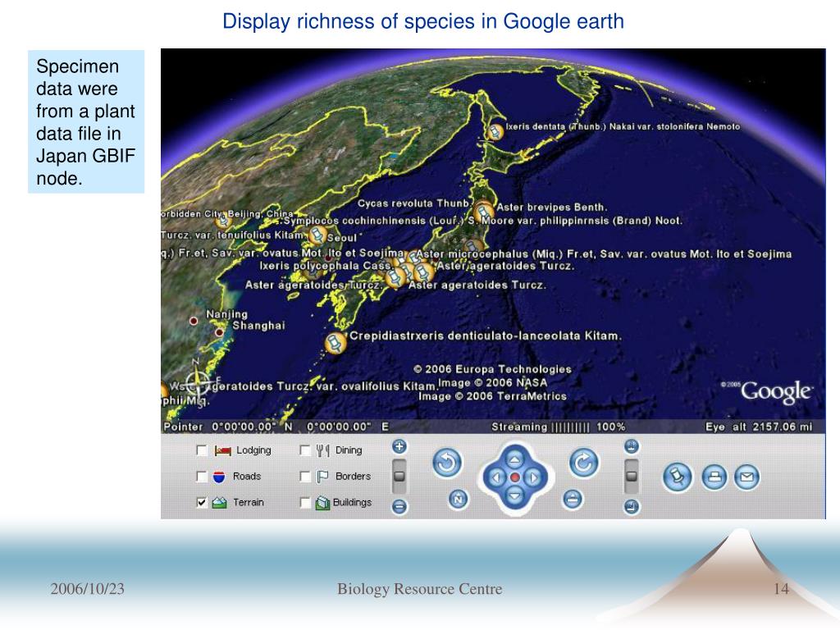
Task: Click the zoom slider handle
Action: (x=399, y=476)
